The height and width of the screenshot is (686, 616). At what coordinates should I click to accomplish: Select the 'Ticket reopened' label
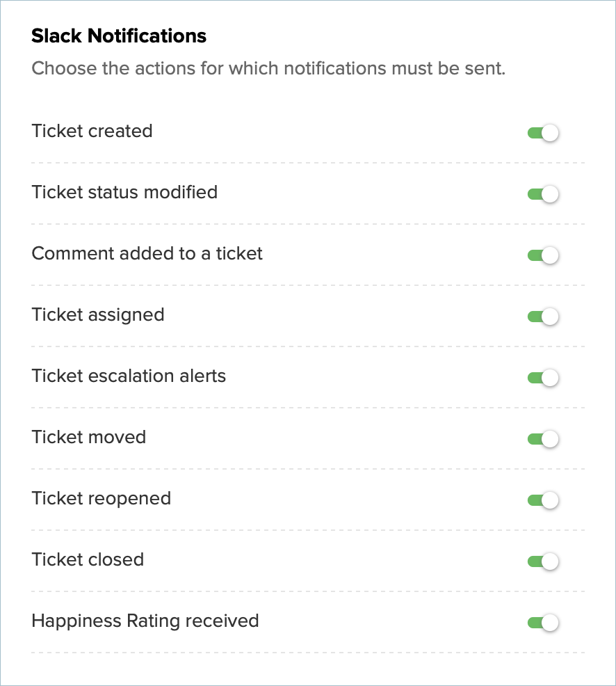(102, 498)
